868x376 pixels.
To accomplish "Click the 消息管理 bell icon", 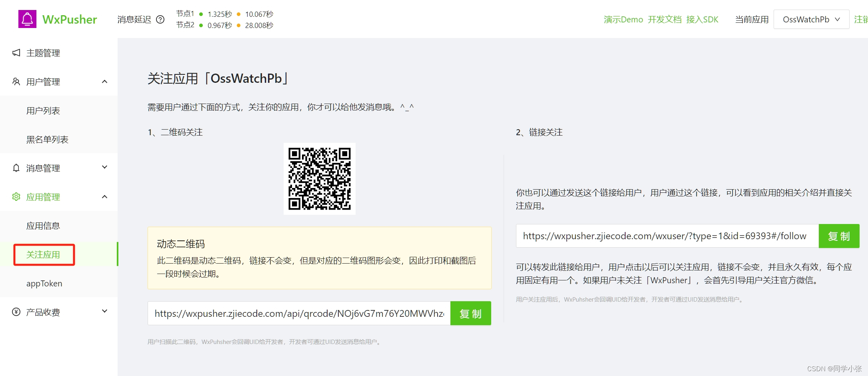I will point(16,168).
